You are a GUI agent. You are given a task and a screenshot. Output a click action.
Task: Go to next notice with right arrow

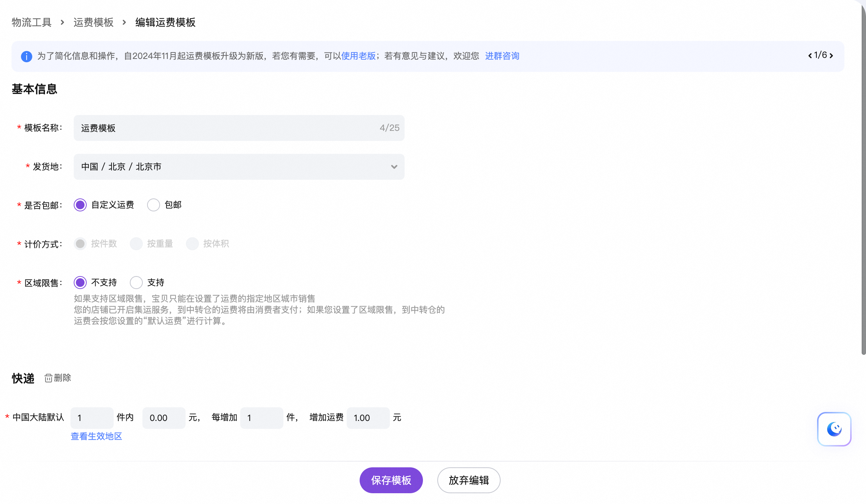point(831,56)
